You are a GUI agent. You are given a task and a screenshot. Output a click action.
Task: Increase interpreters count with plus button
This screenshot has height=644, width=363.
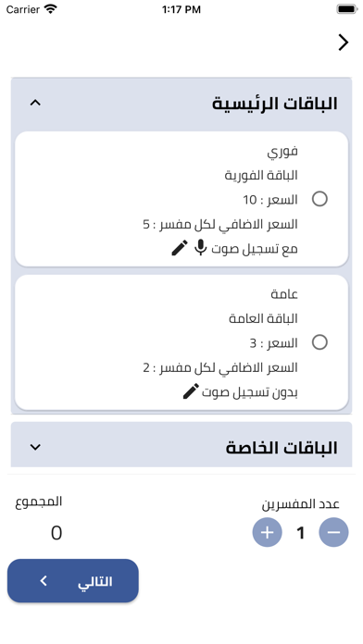[268, 532]
